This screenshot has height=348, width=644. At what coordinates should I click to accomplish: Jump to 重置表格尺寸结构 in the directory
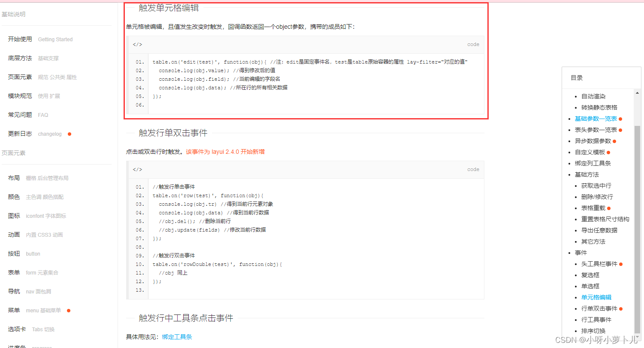click(605, 219)
